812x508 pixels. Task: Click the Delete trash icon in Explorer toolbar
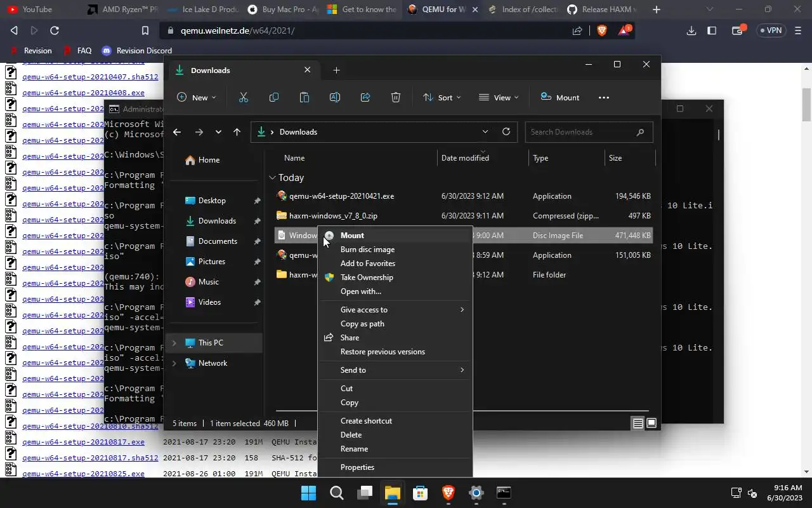pos(396,97)
